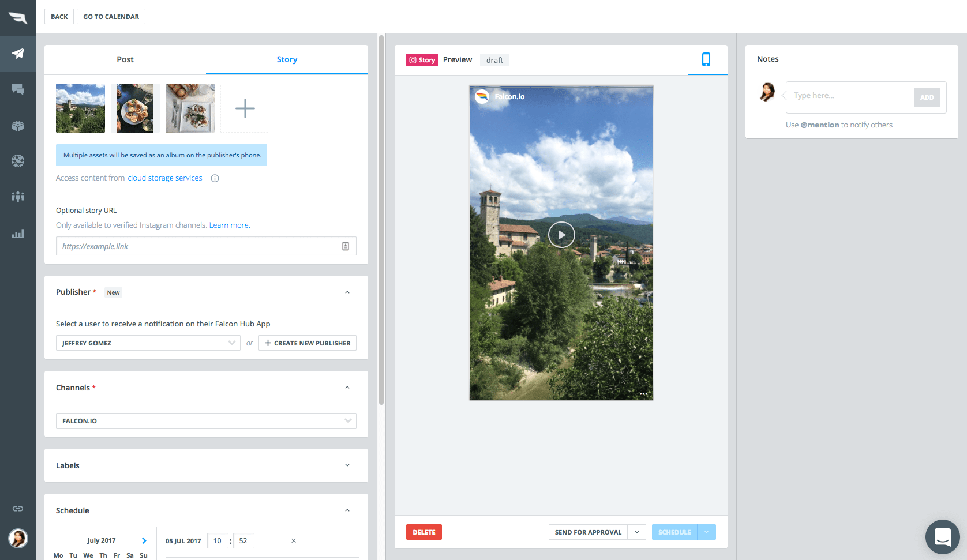
Task: Click the Falcon.io avatar in preview
Action: (482, 97)
